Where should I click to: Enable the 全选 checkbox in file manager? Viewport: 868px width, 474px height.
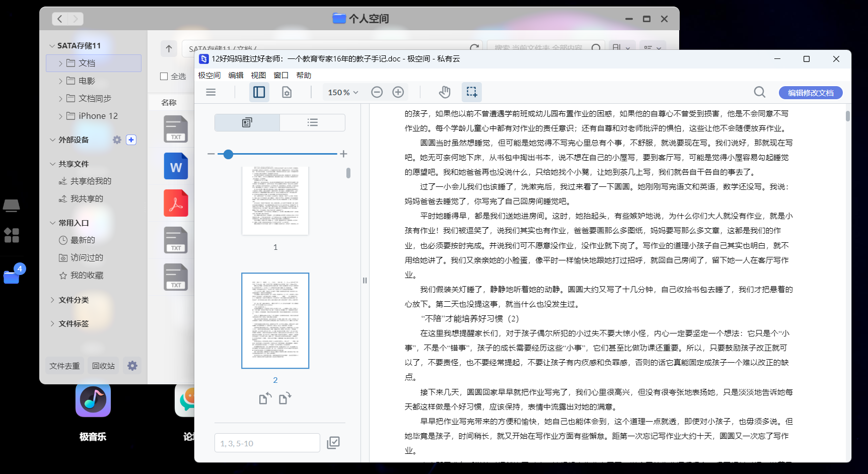click(x=164, y=76)
